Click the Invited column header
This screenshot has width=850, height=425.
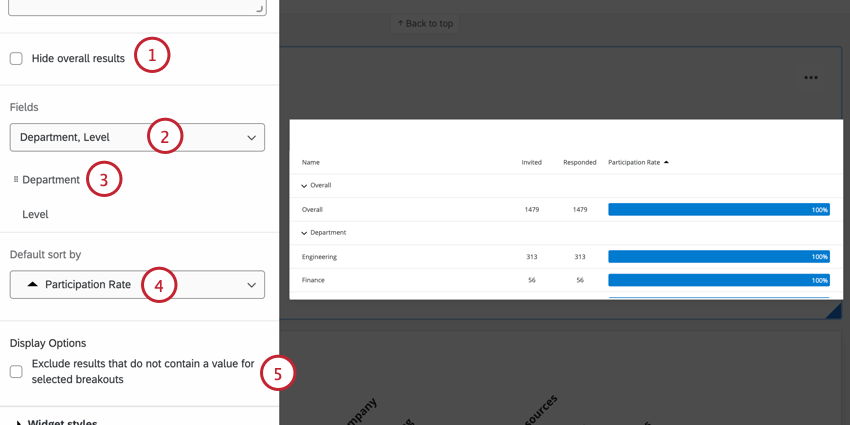[531, 162]
